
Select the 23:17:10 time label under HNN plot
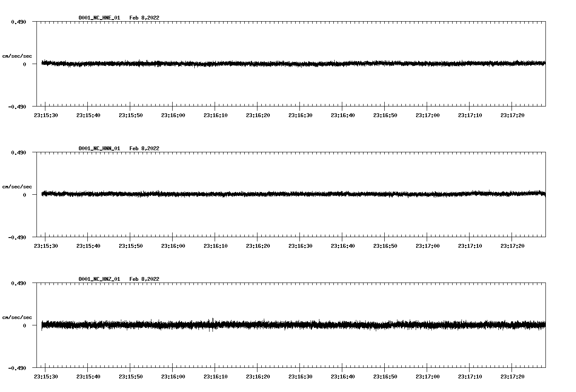470,246
